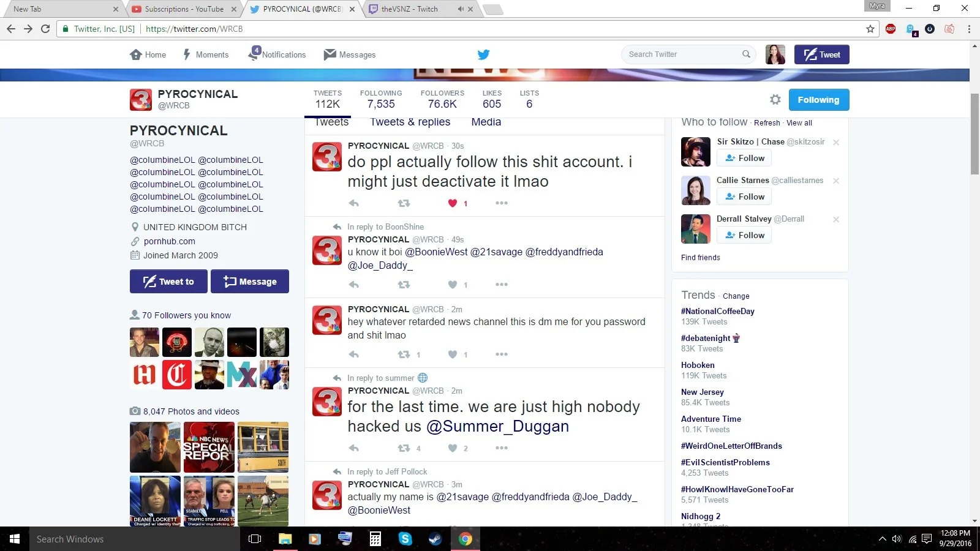Open Skype from the Windows taskbar

[x=405, y=539]
